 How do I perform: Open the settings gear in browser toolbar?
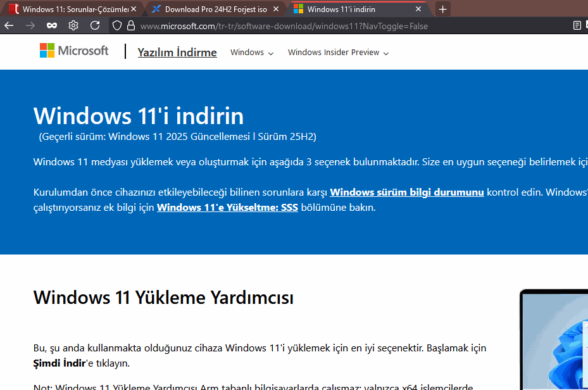click(73, 25)
